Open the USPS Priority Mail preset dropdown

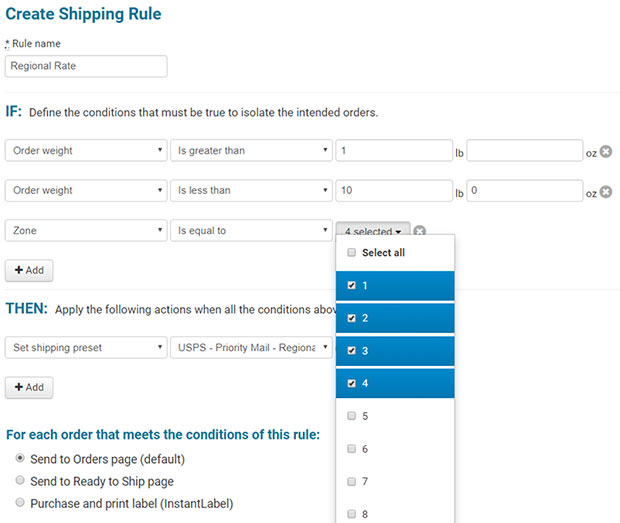pos(251,347)
